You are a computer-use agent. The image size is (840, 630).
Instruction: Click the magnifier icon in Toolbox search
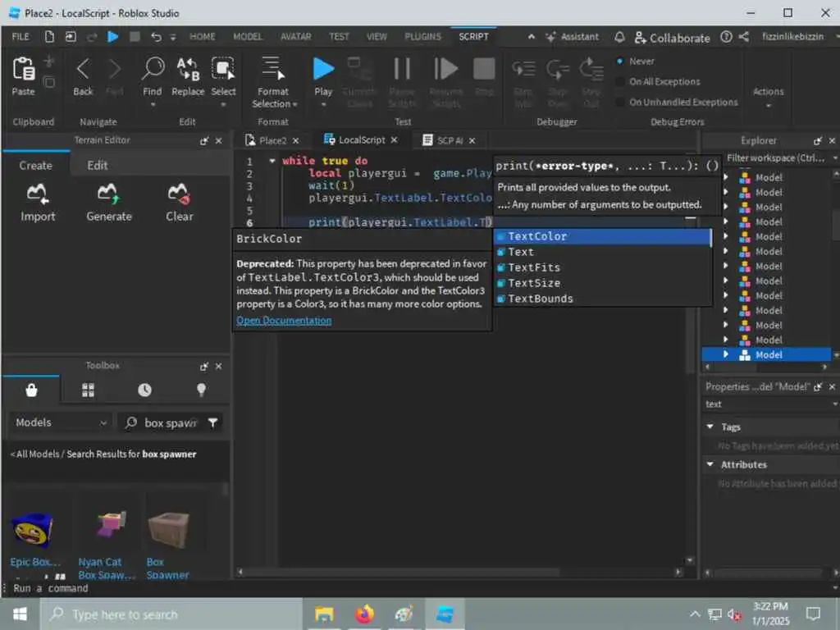click(130, 422)
